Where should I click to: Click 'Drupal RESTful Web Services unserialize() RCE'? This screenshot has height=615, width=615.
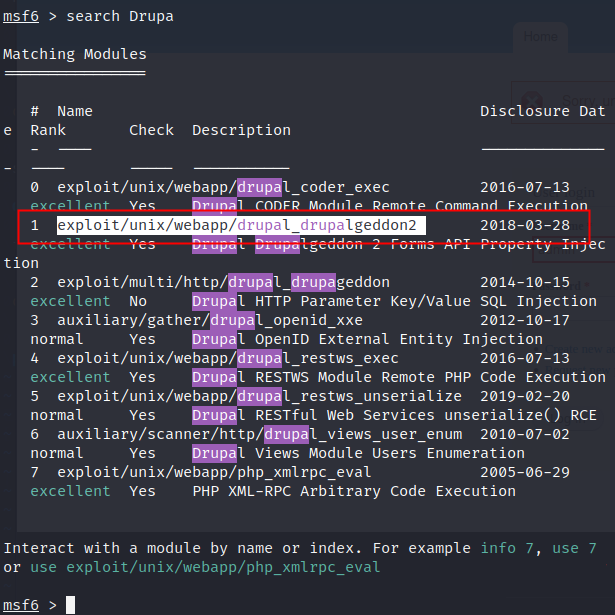point(394,415)
